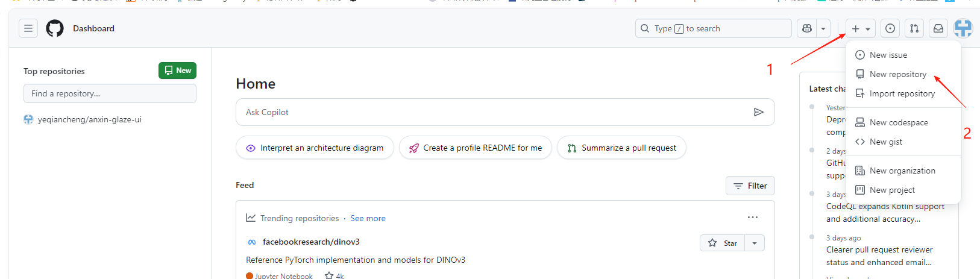Image resolution: width=980 pixels, height=279 pixels.
Task: Click the send arrow in Ask Copilot
Action: click(759, 112)
